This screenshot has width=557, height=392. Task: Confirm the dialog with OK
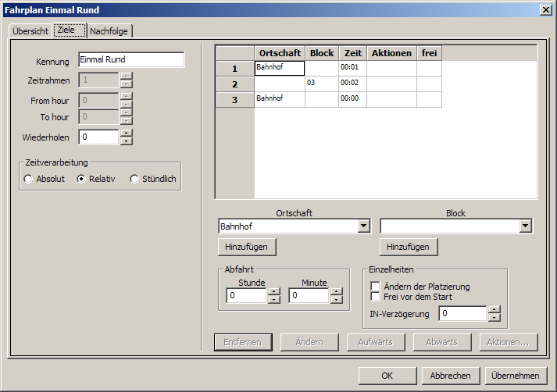387,376
